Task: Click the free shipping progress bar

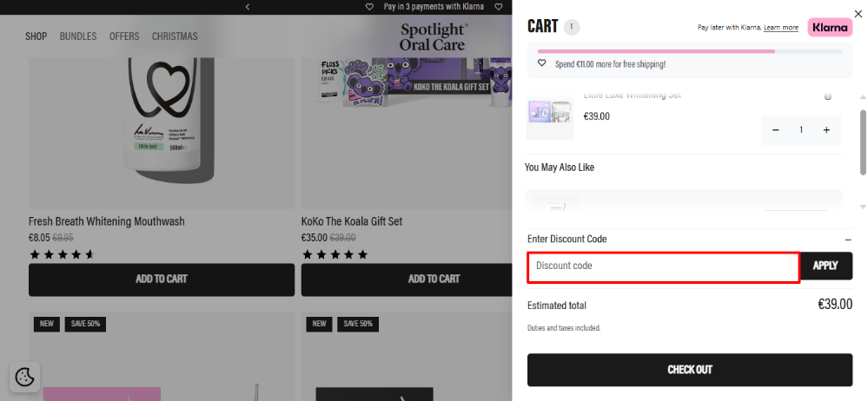Action: pyautogui.click(x=690, y=51)
